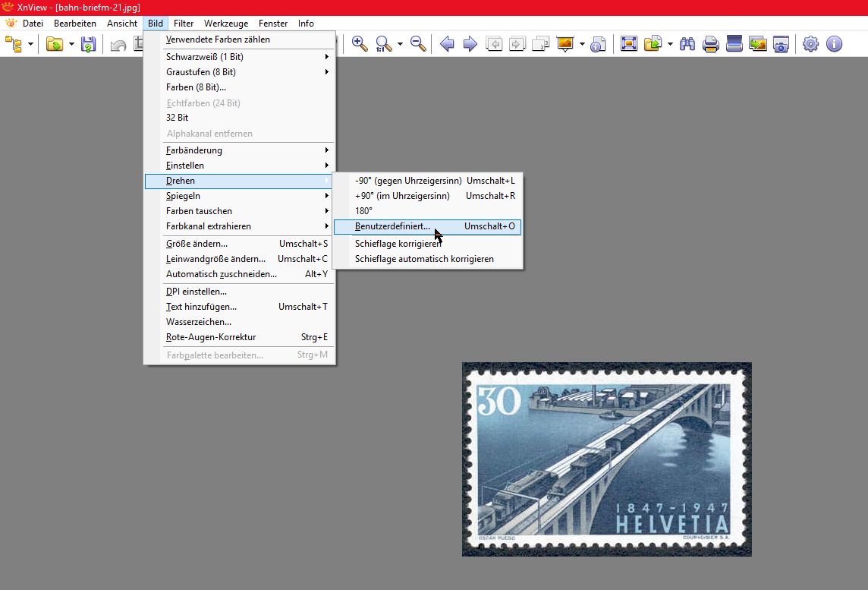
Task: Toggle fullscreen view icon
Action: coord(628,44)
